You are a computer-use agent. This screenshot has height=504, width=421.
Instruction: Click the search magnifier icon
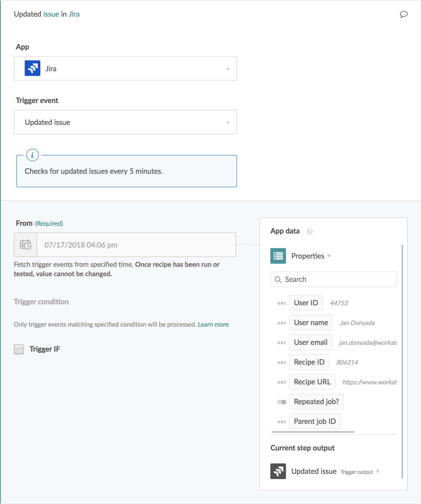pos(278,280)
